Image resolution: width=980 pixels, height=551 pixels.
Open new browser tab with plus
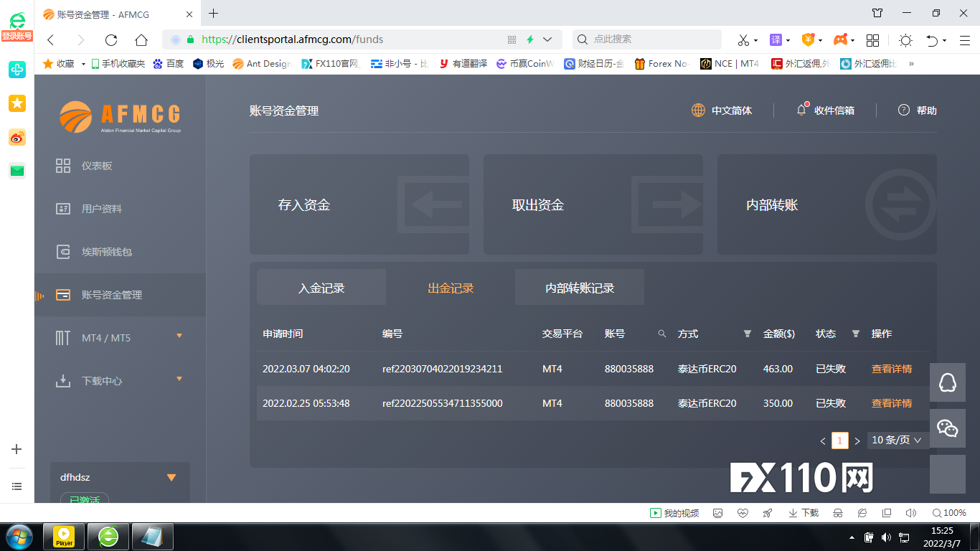coord(213,13)
